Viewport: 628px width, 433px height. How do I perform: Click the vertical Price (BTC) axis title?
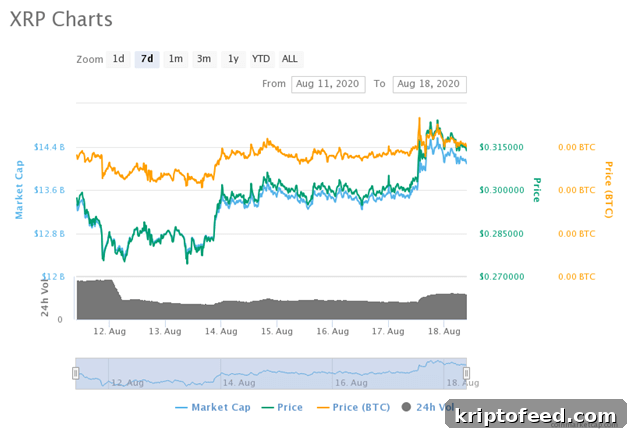[x=608, y=190]
